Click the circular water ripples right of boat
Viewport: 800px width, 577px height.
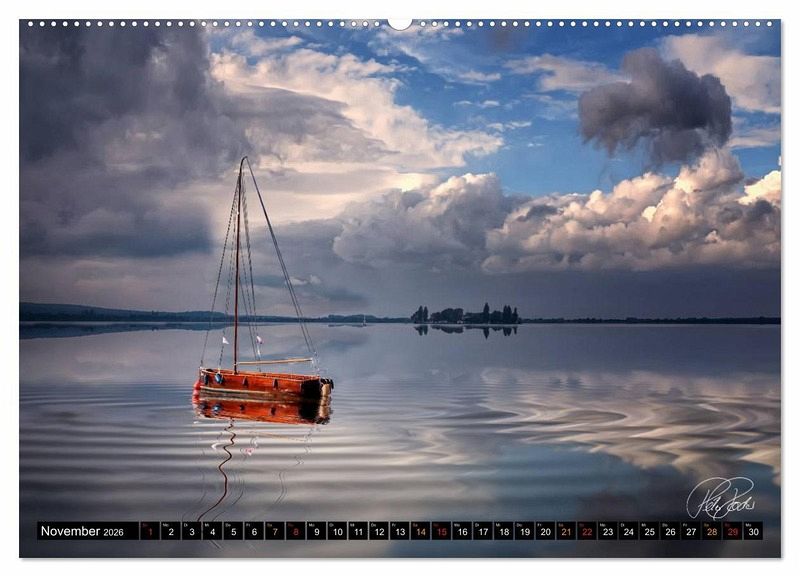[560, 405]
